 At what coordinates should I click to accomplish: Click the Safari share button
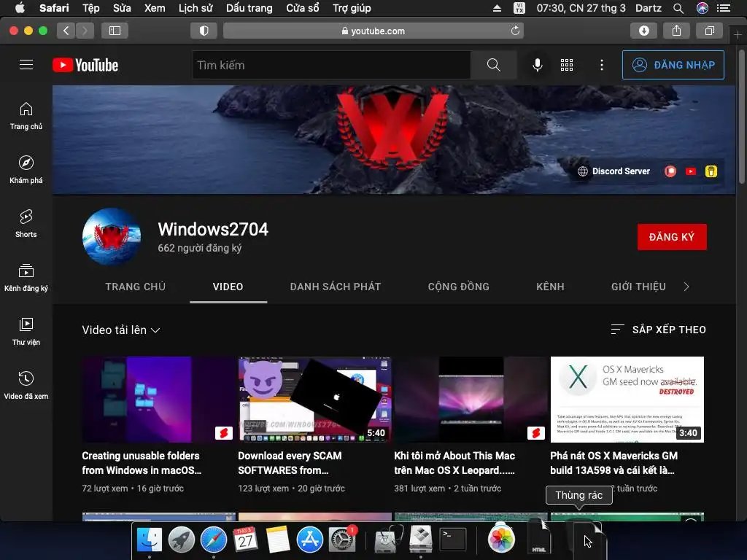676,31
